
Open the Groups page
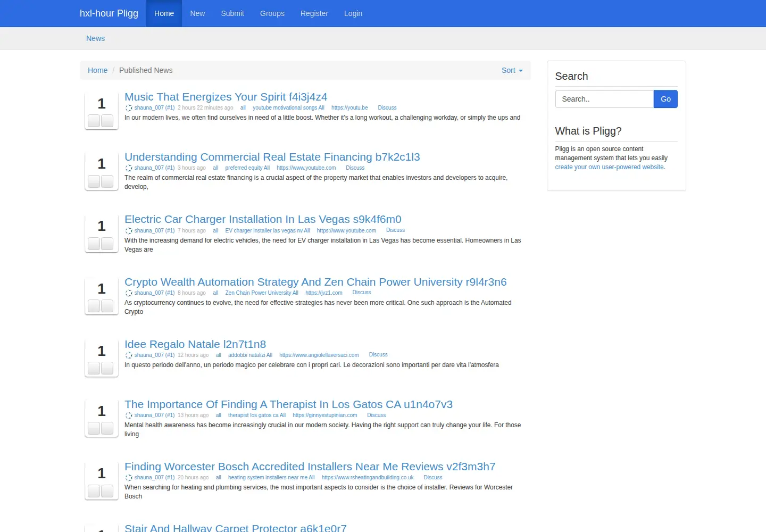272,13
